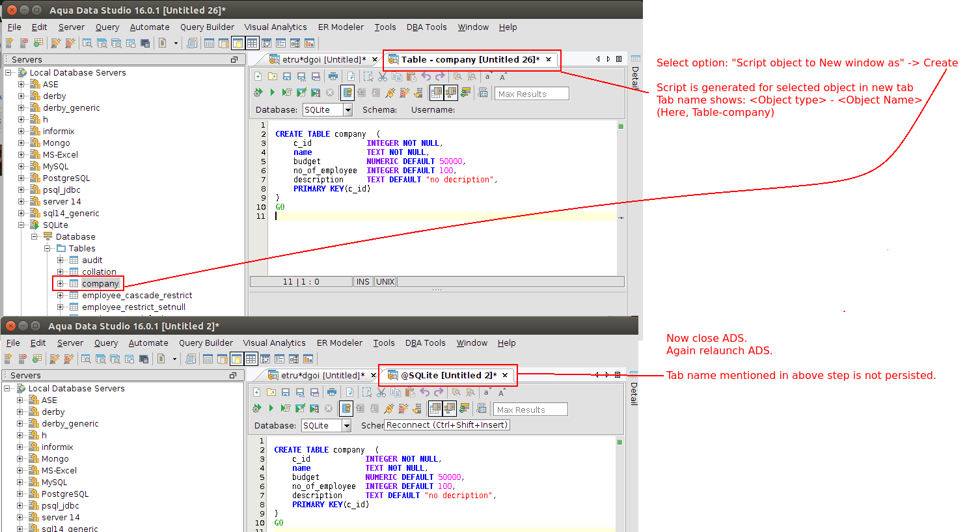Image resolution: width=980 pixels, height=532 pixels.
Task: Toggle grid results button in bottom editor toolbar
Action: pos(435,408)
